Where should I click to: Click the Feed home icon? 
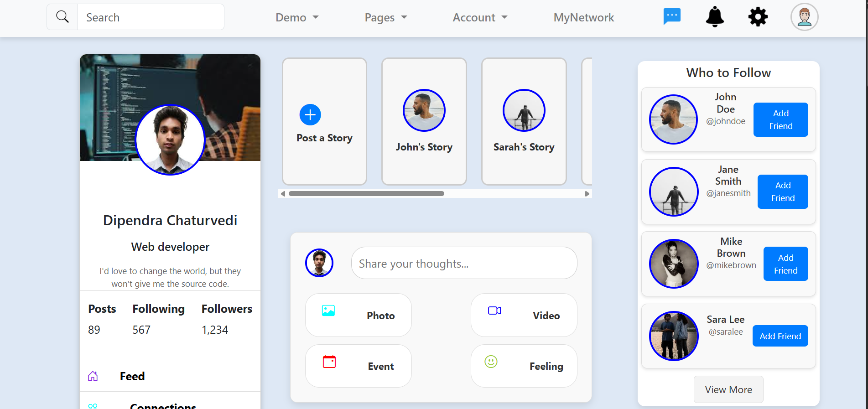(x=93, y=376)
